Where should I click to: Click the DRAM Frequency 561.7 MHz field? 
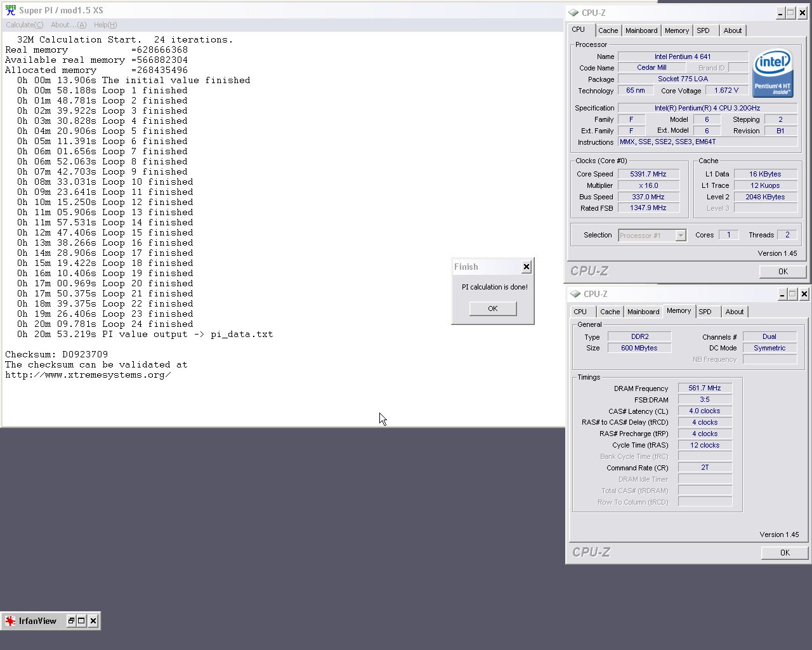click(705, 388)
